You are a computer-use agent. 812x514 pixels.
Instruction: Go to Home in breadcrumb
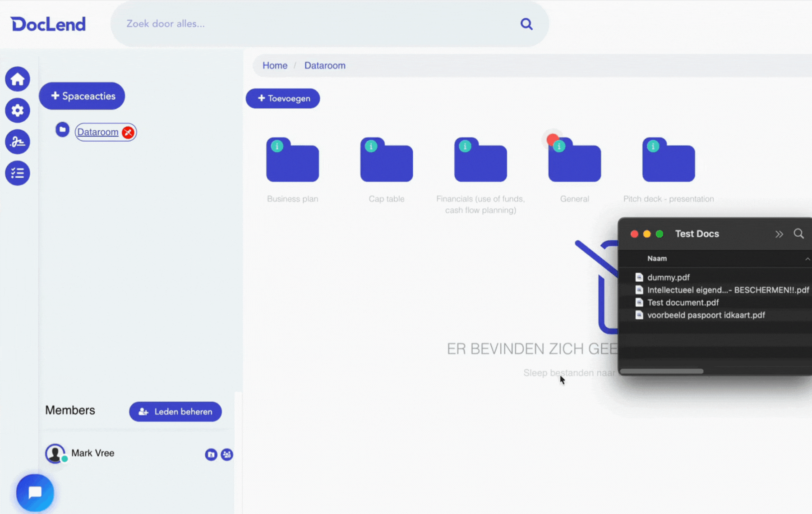[275, 65]
